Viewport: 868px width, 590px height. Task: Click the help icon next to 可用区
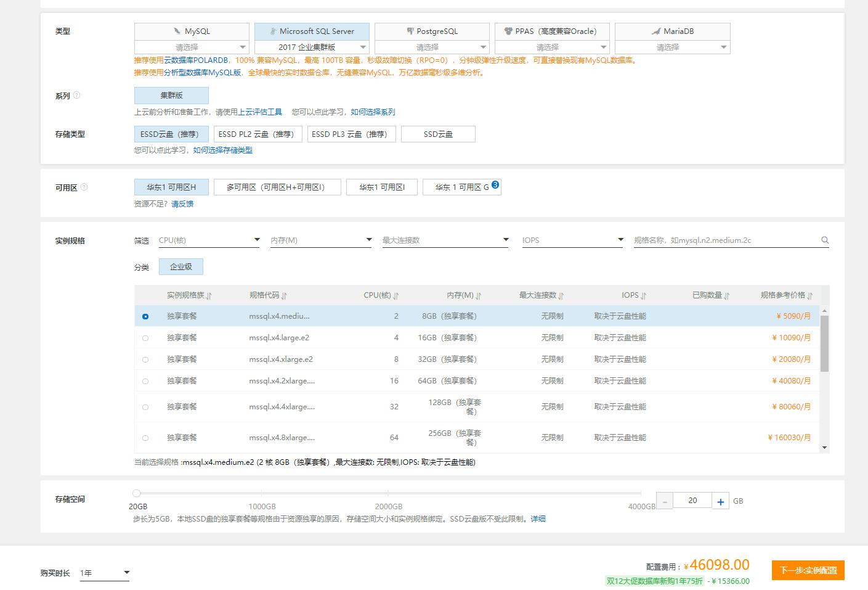tap(84, 187)
